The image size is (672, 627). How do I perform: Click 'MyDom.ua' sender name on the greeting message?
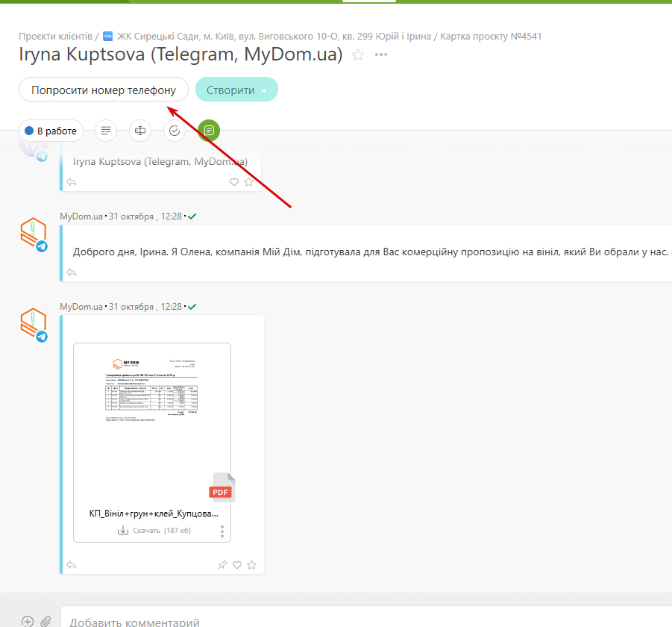[81, 216]
